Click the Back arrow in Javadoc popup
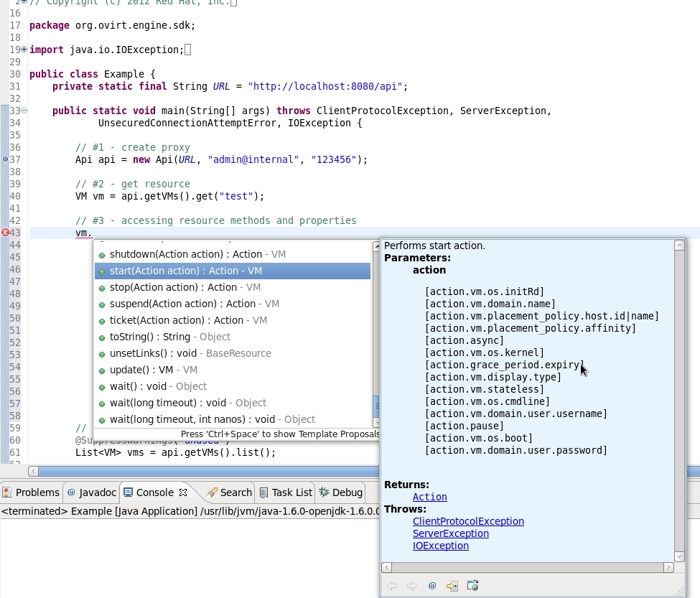This screenshot has height=598, width=700. (392, 586)
